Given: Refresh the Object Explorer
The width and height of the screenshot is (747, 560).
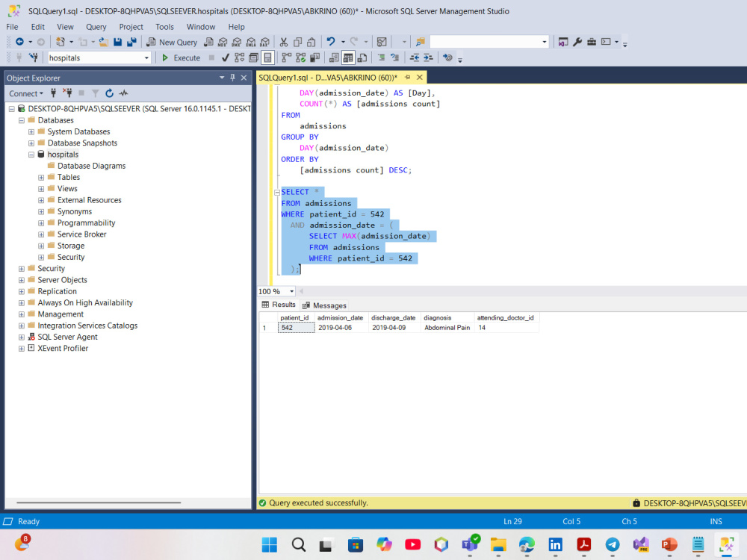Looking at the screenshot, I should pyautogui.click(x=109, y=93).
